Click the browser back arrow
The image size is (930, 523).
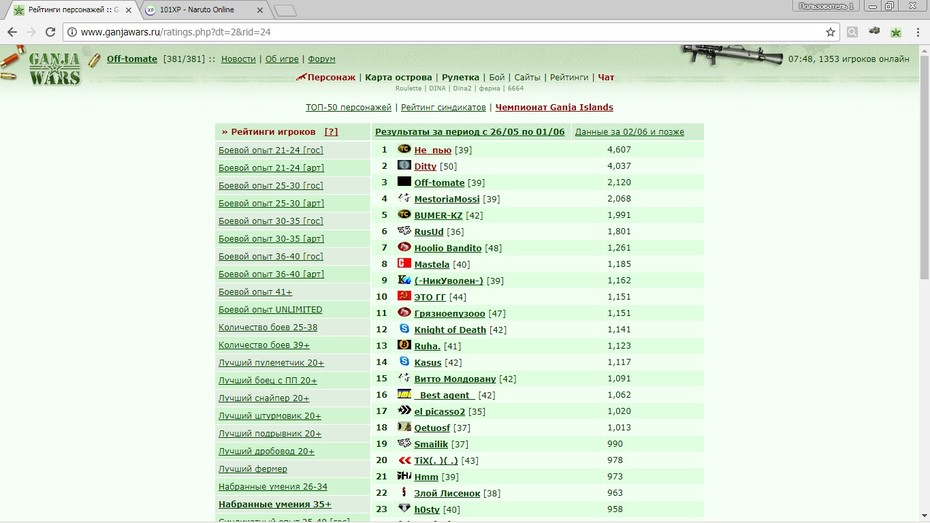pos(12,32)
